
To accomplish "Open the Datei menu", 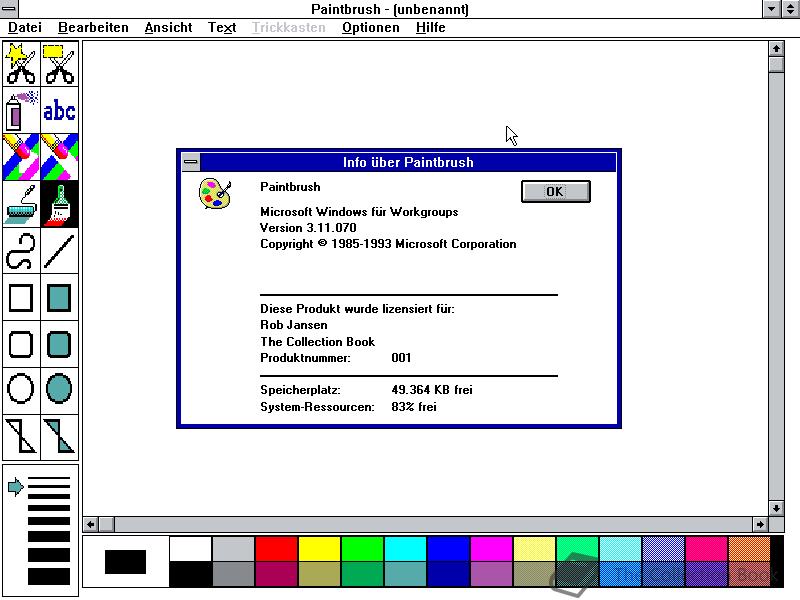I will pyautogui.click(x=24, y=28).
